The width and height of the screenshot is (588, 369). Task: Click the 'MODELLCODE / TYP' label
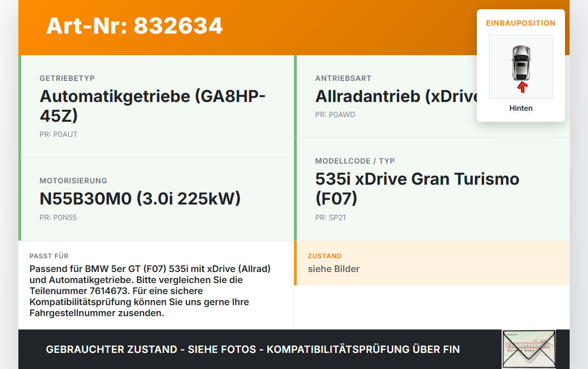point(355,161)
